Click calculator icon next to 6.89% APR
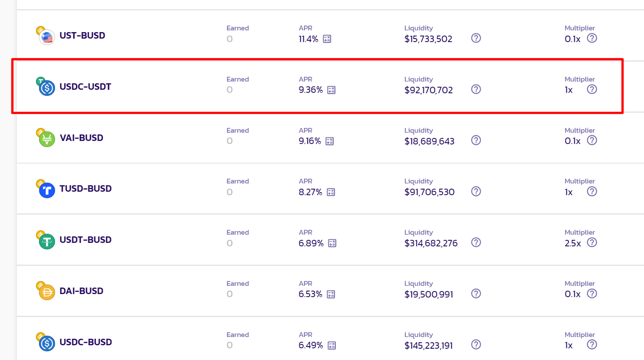 click(332, 243)
